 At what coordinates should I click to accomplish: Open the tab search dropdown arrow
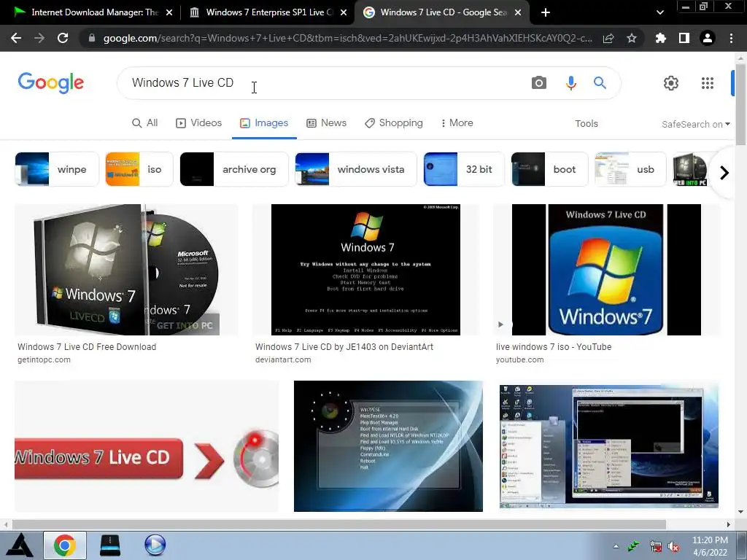[x=659, y=12]
